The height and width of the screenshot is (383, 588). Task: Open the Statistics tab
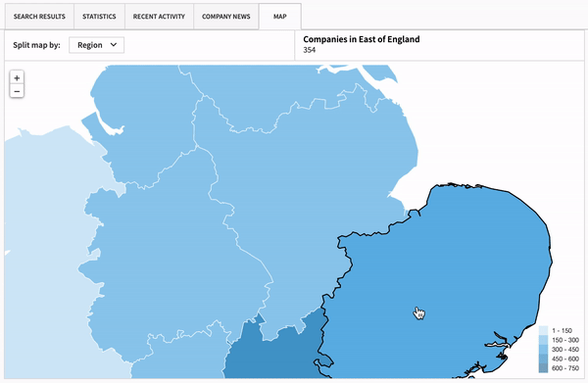click(x=99, y=17)
